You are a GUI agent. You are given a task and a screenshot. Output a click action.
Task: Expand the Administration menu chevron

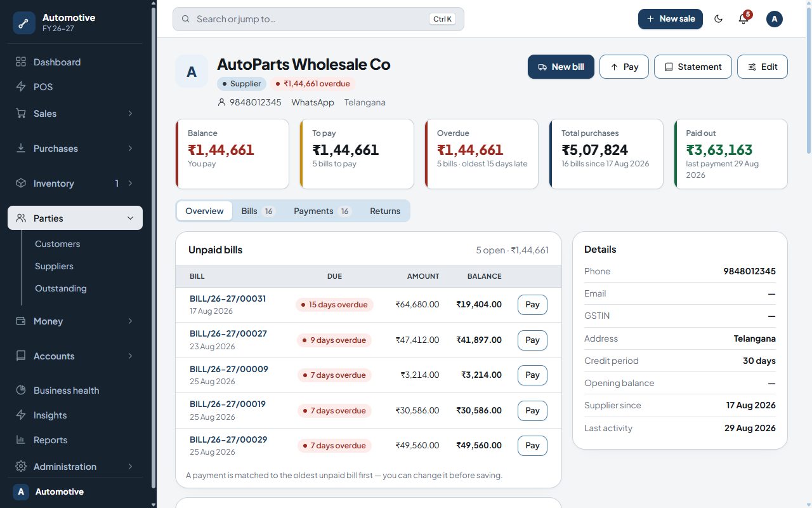[130, 467]
